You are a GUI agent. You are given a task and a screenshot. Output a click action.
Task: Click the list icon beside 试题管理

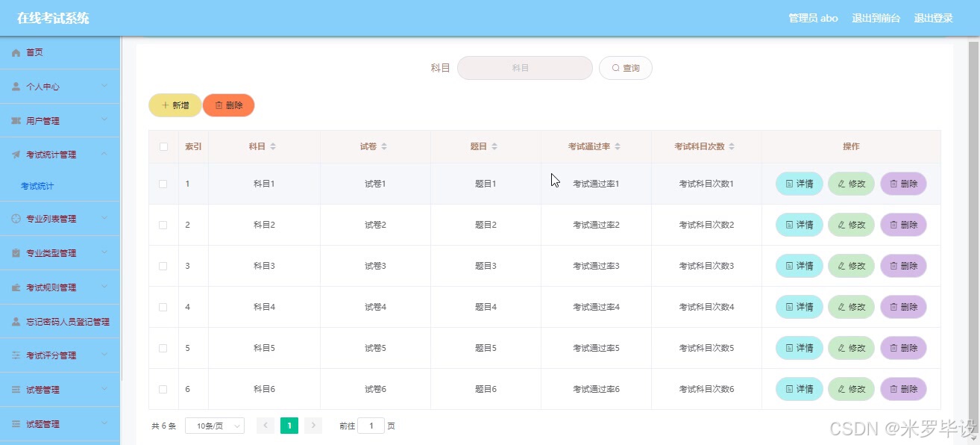click(16, 424)
